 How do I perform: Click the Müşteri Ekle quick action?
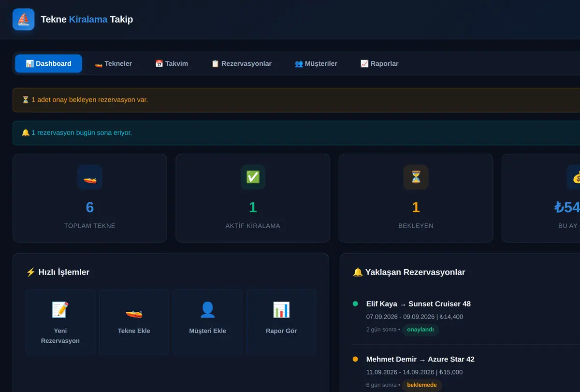208,322
